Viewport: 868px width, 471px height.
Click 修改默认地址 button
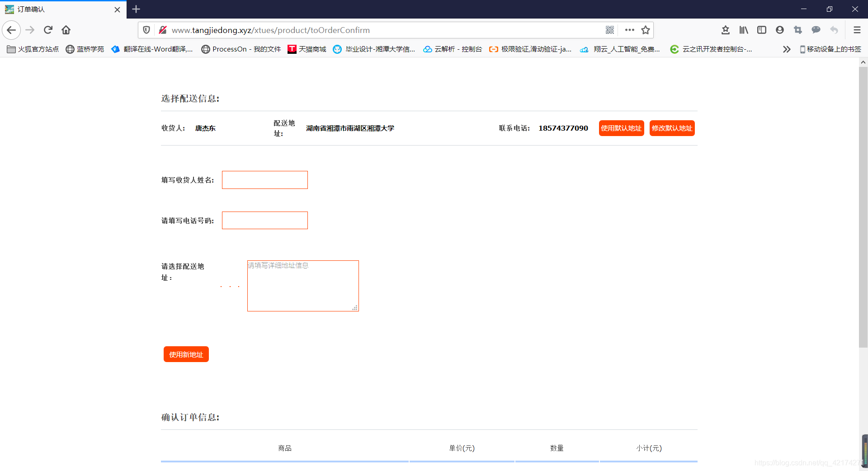[672, 128]
